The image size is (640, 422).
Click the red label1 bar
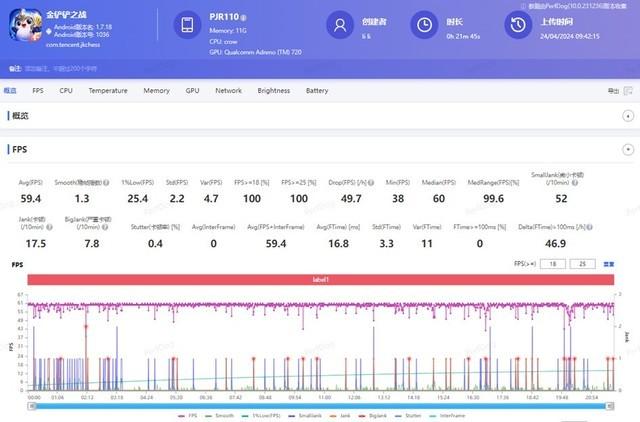pos(319,280)
